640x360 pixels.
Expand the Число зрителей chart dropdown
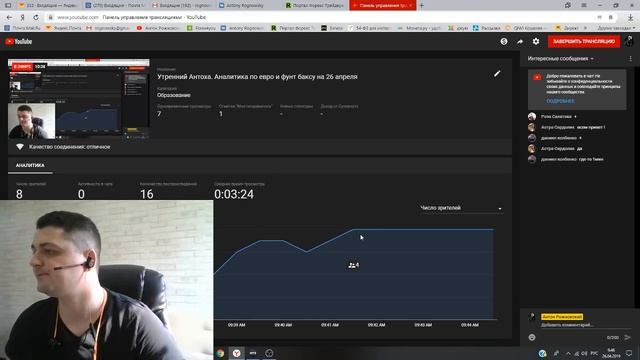click(461, 208)
